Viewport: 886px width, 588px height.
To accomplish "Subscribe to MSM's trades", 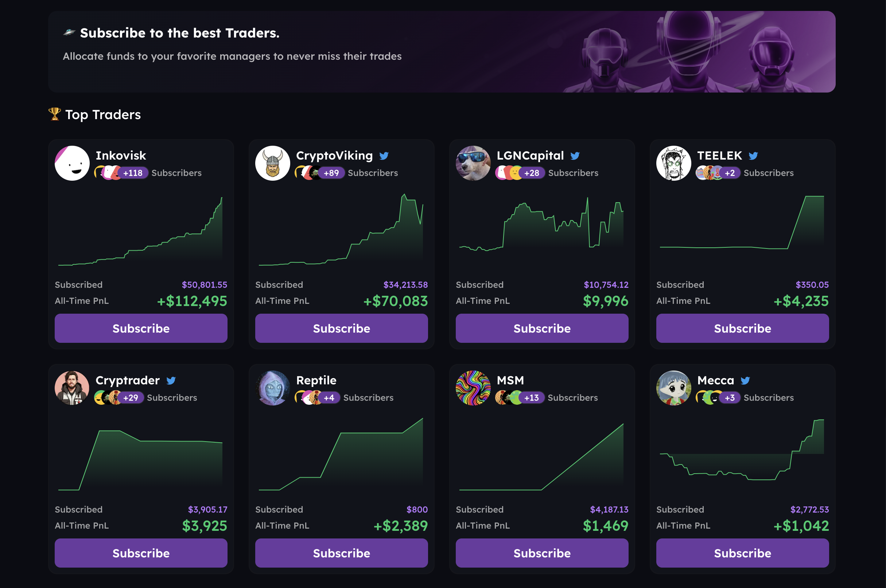I will pos(541,553).
